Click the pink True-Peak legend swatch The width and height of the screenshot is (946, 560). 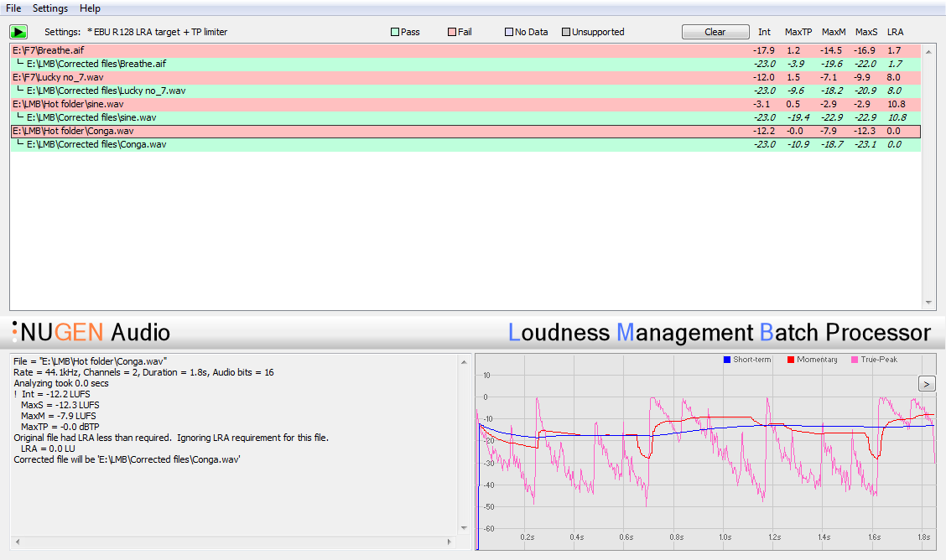click(855, 360)
